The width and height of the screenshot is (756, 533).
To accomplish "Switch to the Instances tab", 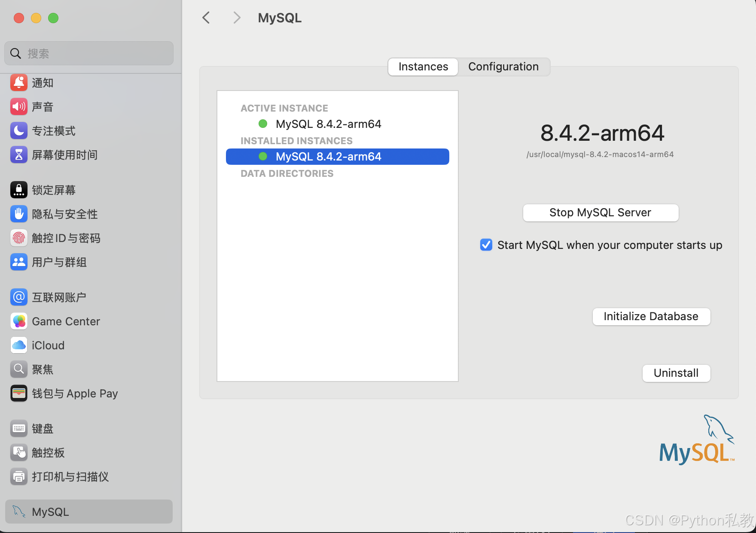I will 423,67.
